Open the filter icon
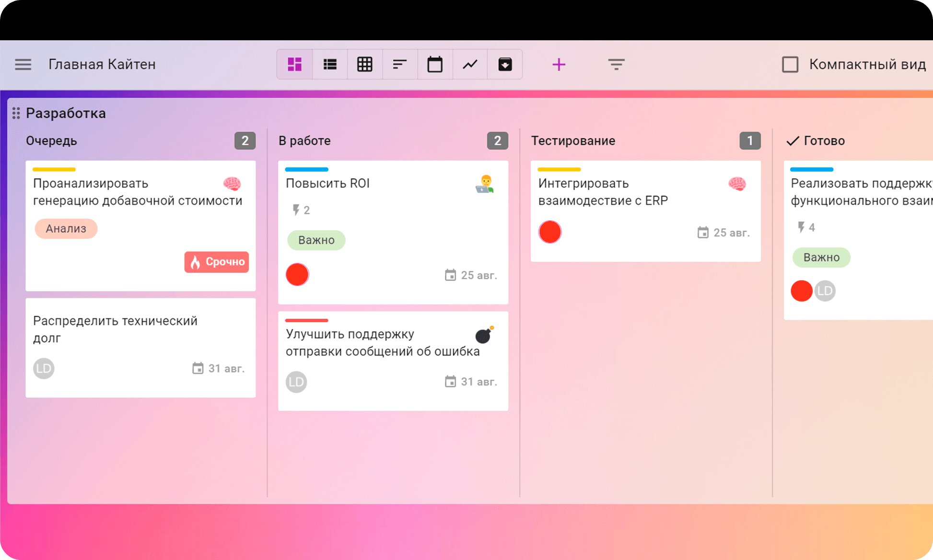Viewport: 933px width, 560px height. pyautogui.click(x=616, y=64)
